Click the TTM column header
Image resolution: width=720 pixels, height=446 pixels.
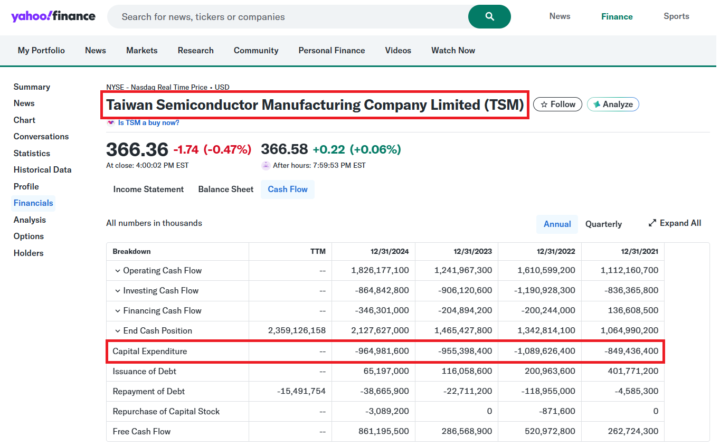[x=318, y=252]
